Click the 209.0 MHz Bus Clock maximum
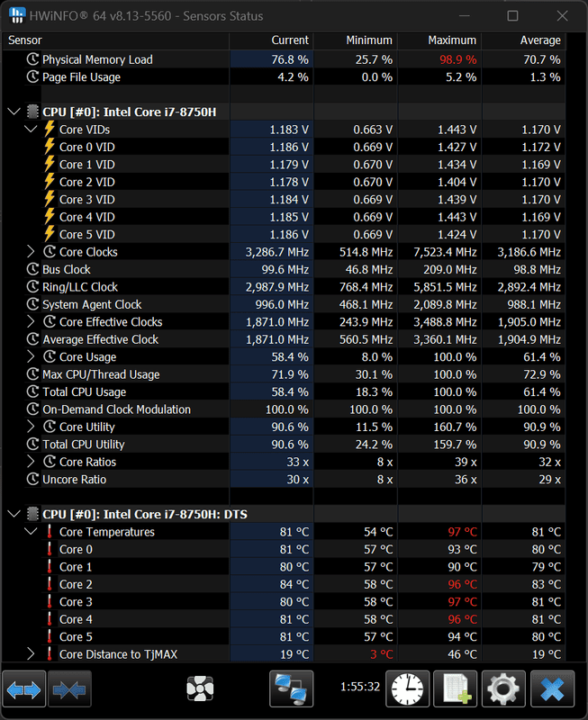 (x=449, y=269)
